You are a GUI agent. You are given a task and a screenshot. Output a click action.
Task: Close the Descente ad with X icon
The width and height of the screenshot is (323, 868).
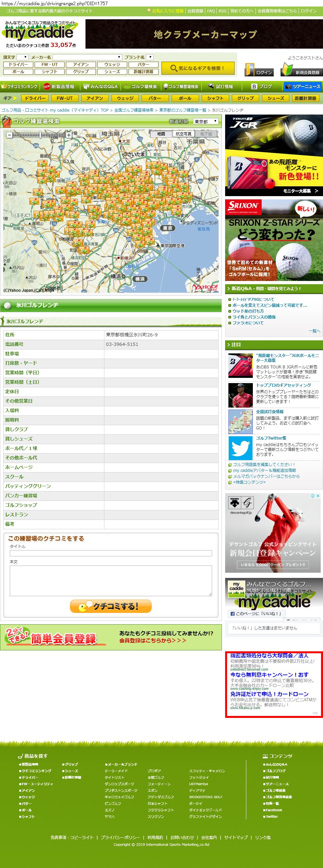point(317,496)
